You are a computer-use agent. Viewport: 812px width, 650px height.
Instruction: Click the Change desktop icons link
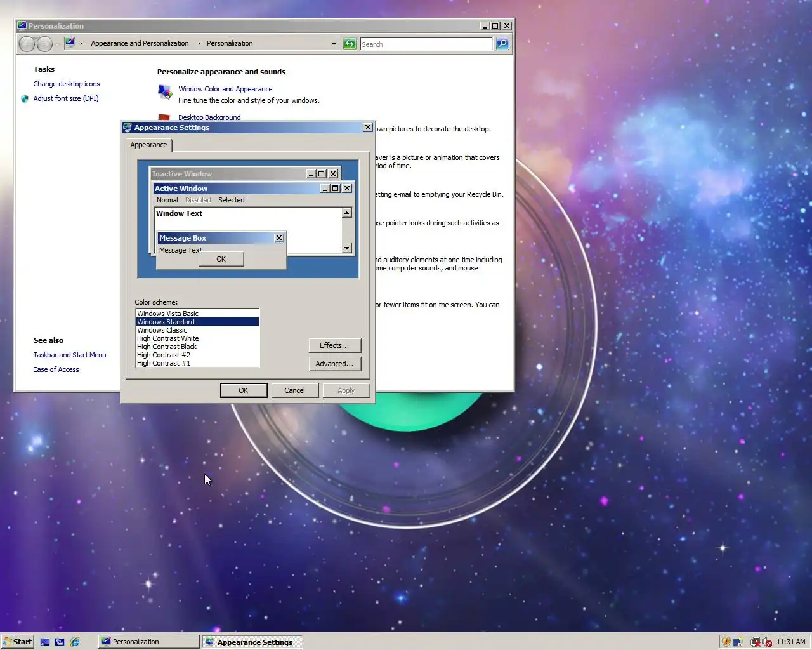tap(67, 84)
